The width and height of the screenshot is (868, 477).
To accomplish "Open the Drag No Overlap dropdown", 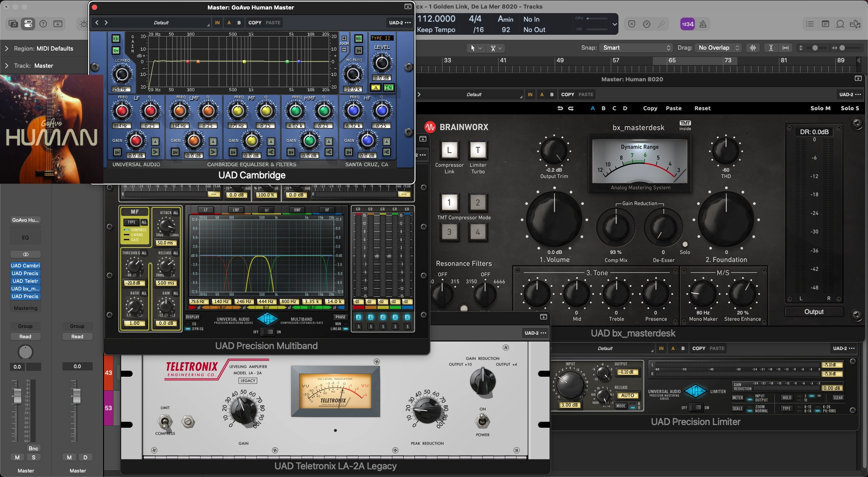I will (x=719, y=48).
